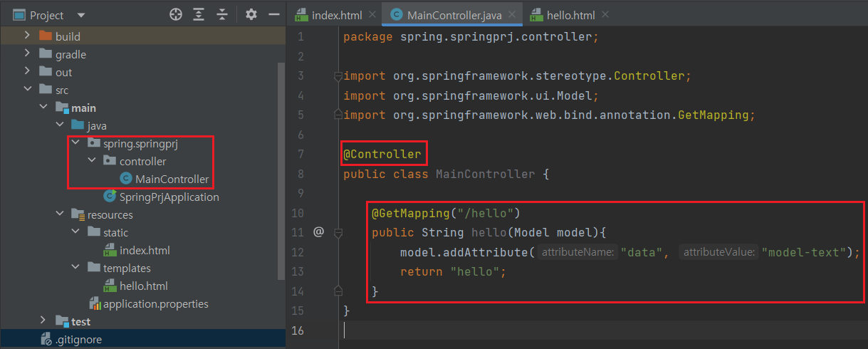Image resolution: width=868 pixels, height=349 pixels.
Task: Expand the gradle folder arrow
Action: [28, 53]
